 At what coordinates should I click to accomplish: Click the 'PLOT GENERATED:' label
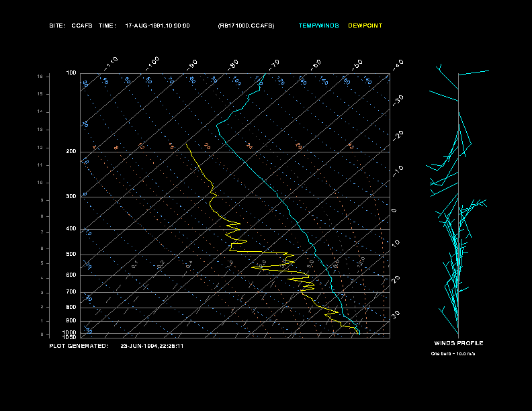[x=79, y=346]
